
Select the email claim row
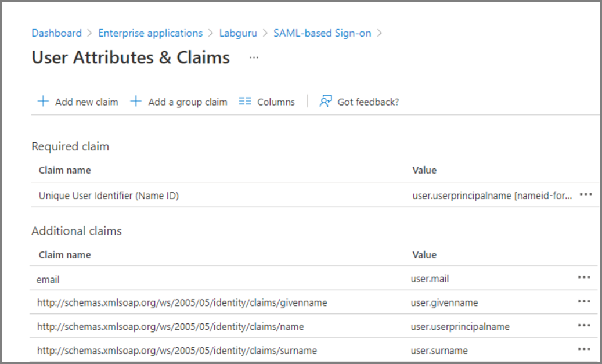click(x=48, y=279)
